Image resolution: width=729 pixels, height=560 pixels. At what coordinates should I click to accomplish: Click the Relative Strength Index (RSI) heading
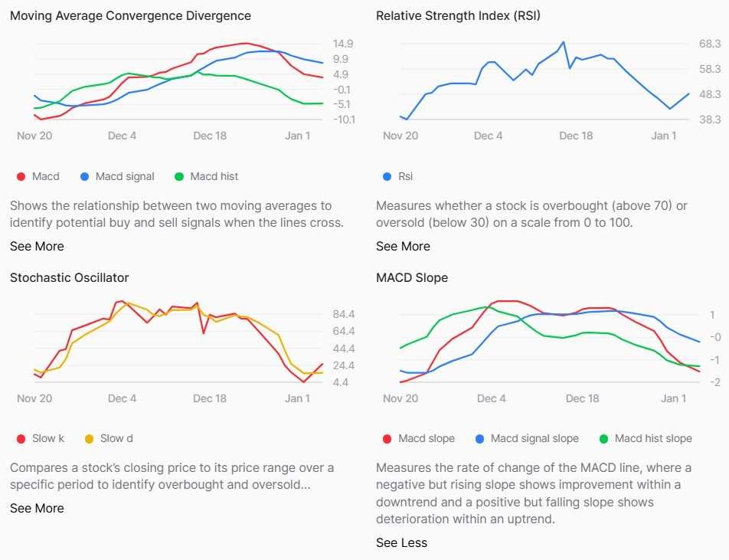[458, 15]
